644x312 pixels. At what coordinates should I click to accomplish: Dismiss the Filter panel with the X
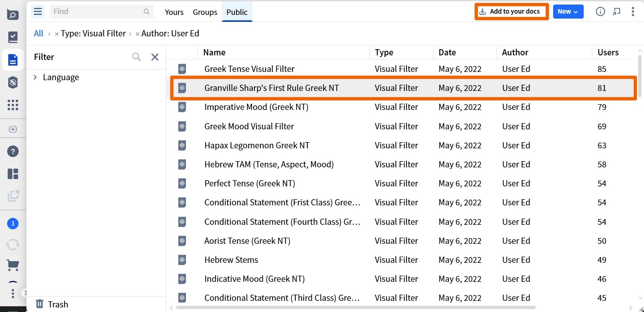(155, 57)
